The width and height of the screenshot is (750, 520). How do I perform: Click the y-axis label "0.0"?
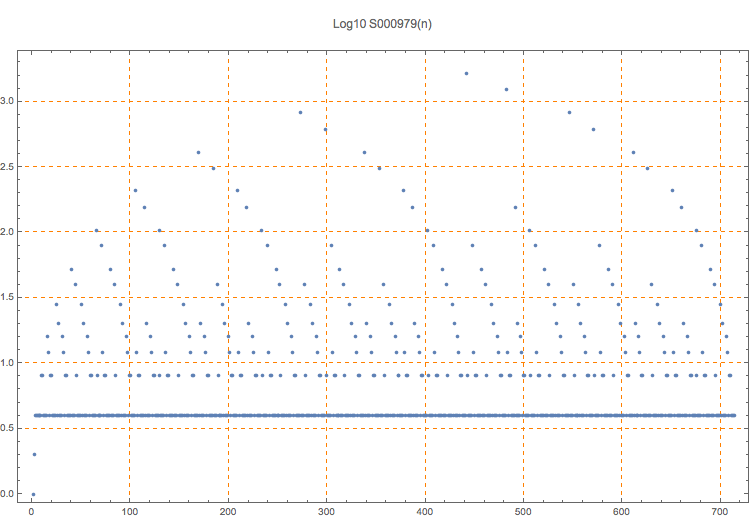(x=6, y=494)
